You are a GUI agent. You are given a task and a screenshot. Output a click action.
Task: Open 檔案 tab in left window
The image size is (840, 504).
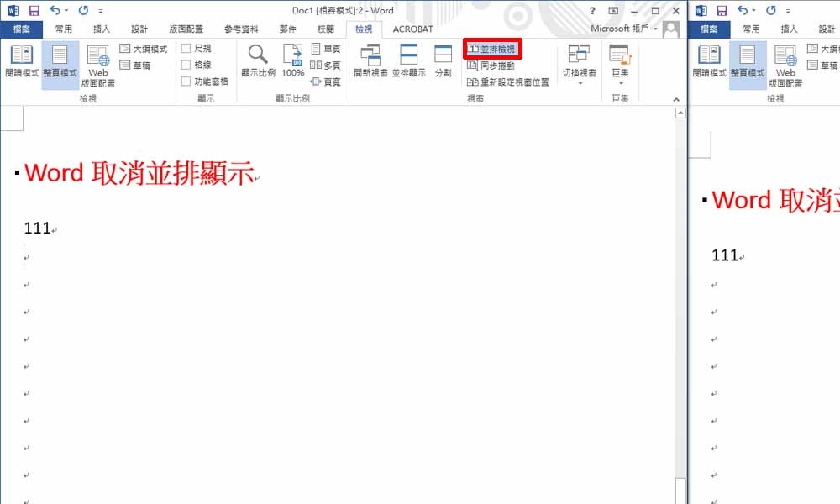click(x=22, y=29)
